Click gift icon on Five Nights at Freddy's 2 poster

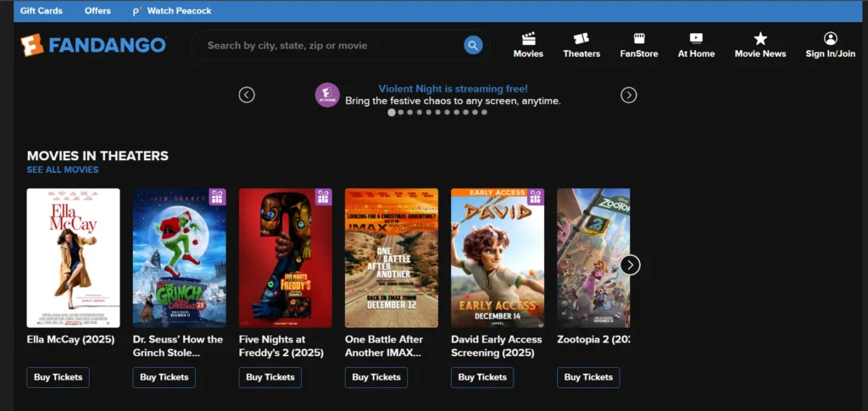click(x=323, y=197)
